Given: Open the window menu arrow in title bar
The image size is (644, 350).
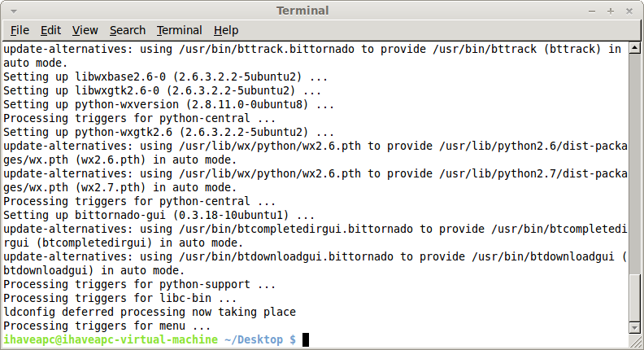Looking at the screenshot, I should [14, 11].
